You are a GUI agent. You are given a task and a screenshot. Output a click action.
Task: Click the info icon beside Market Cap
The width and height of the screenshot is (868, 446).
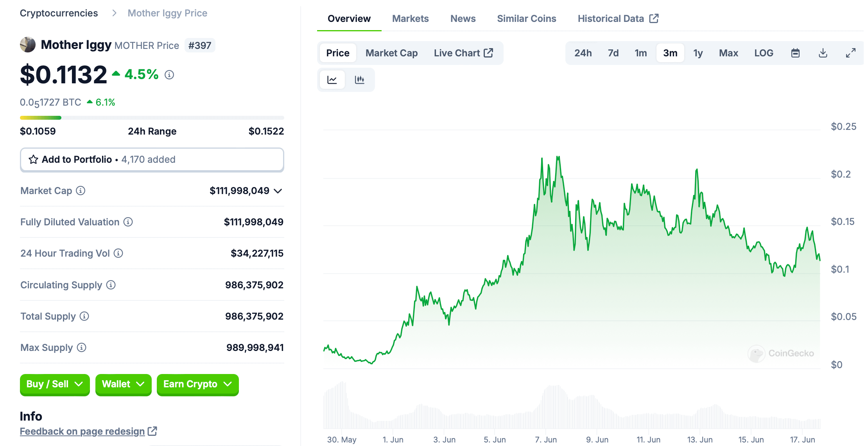(81, 191)
